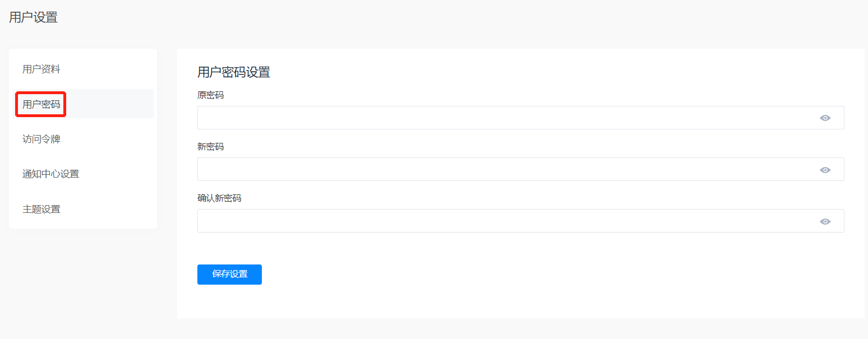This screenshot has width=868, height=339.
Task: Click the 保存设置 button
Action: pos(229,275)
